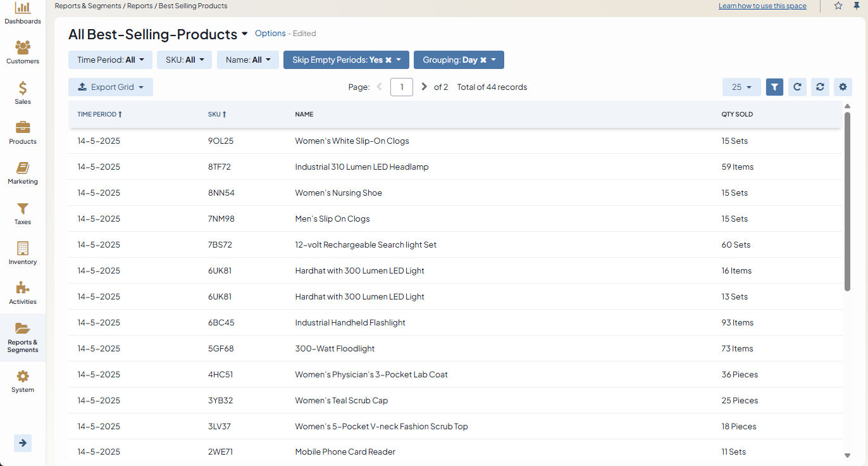Remove the Skip Empty Periods filter
The width and height of the screenshot is (868, 466).
[388, 60]
